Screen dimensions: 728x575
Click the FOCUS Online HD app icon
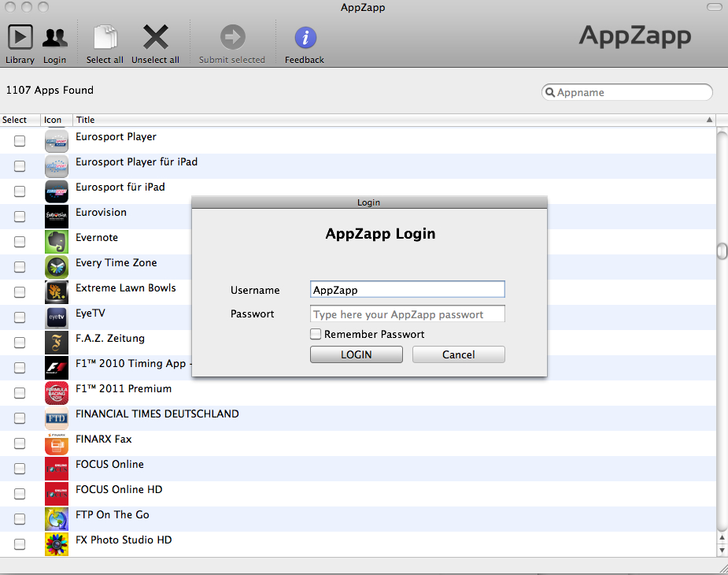point(57,494)
